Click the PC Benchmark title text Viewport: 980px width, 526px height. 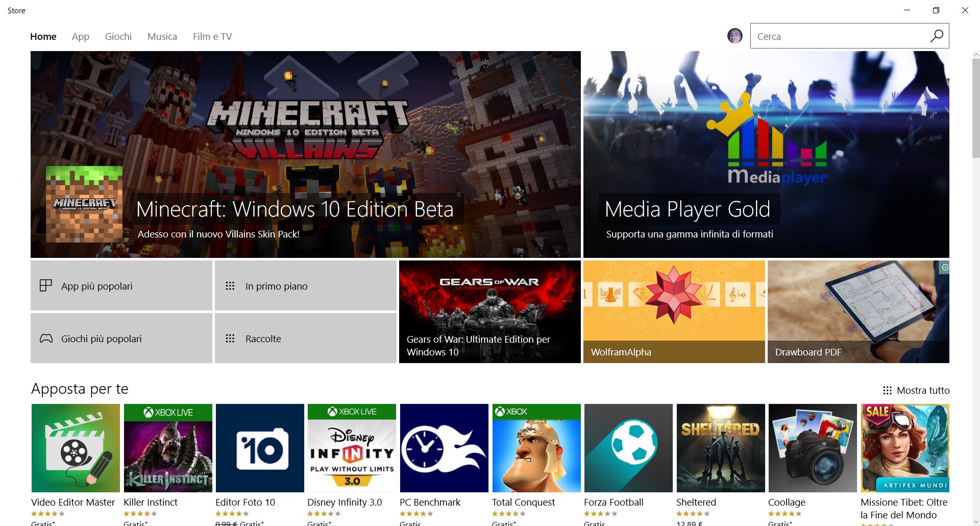[430, 502]
